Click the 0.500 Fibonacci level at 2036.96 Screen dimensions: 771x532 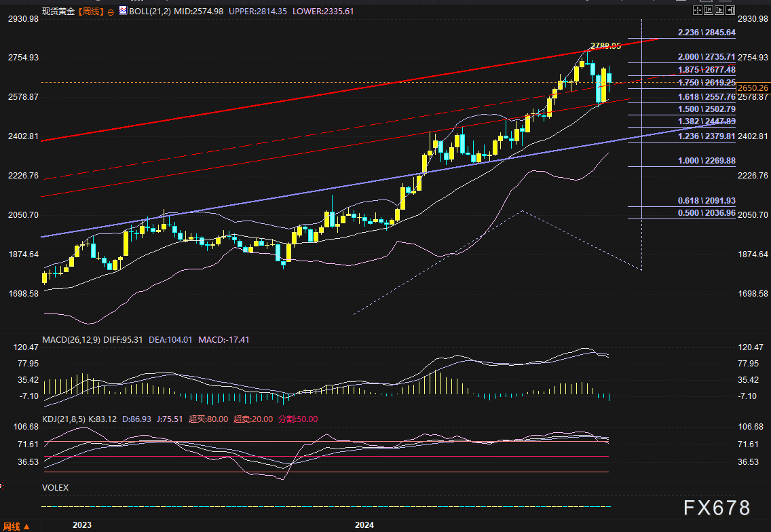[x=706, y=212]
